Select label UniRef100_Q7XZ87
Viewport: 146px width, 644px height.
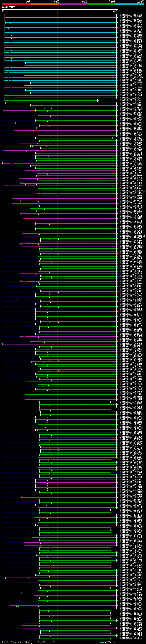[131, 620]
